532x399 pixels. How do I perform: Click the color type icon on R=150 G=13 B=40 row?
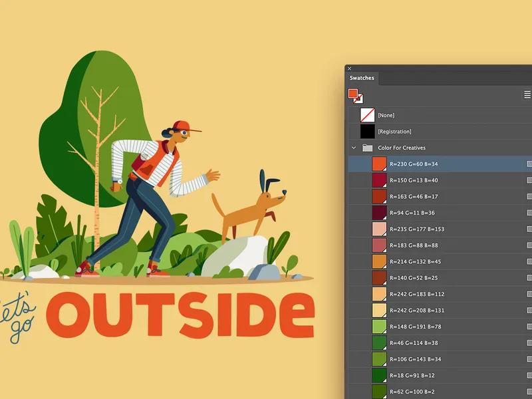[x=529, y=180]
